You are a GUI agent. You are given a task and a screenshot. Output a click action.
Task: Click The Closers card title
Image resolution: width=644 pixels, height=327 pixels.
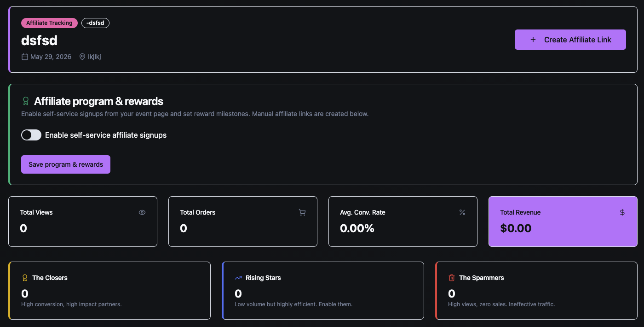(x=50, y=278)
